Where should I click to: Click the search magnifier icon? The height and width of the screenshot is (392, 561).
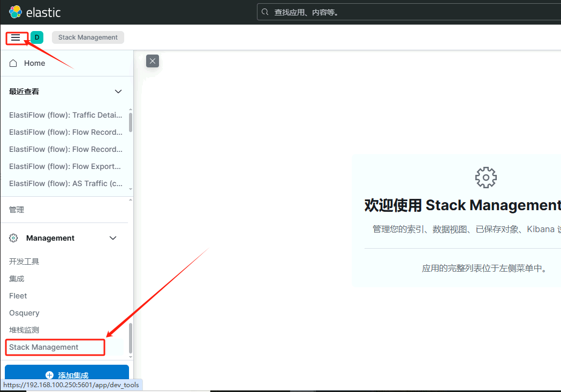click(265, 12)
